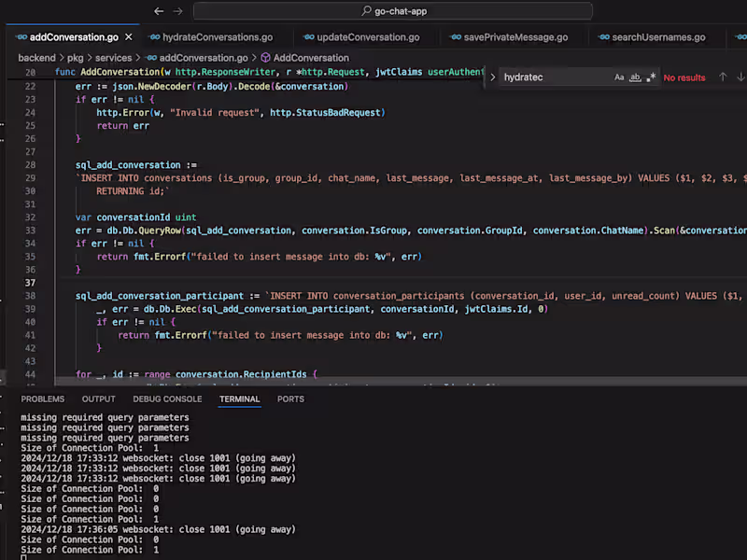Switch to the DEBUG CONSOLE panel
Screen dimensions: 747x560
click(x=167, y=399)
